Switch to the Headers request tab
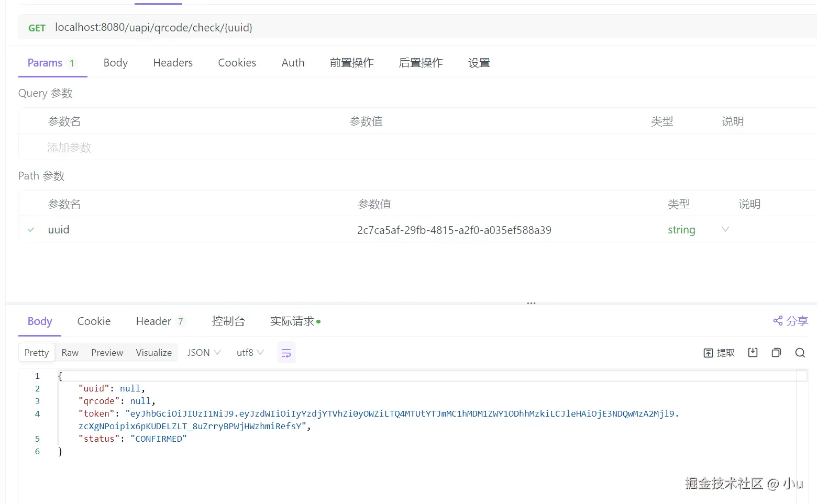The height and width of the screenshot is (504, 817). click(173, 62)
